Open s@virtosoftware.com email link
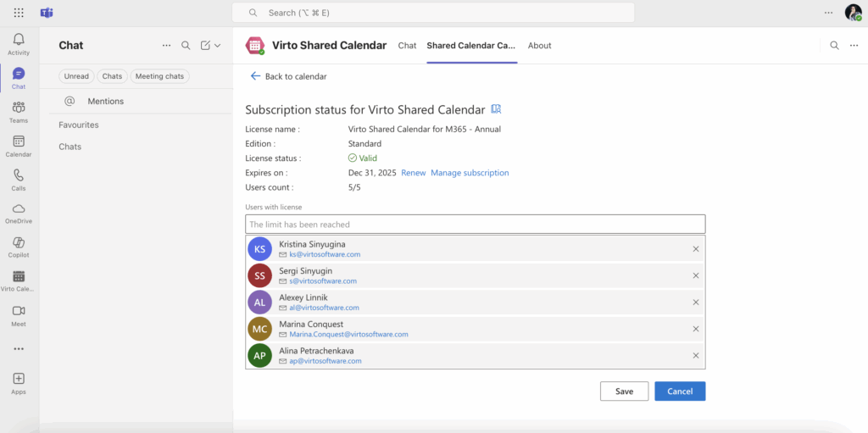868x433 pixels. 323,281
